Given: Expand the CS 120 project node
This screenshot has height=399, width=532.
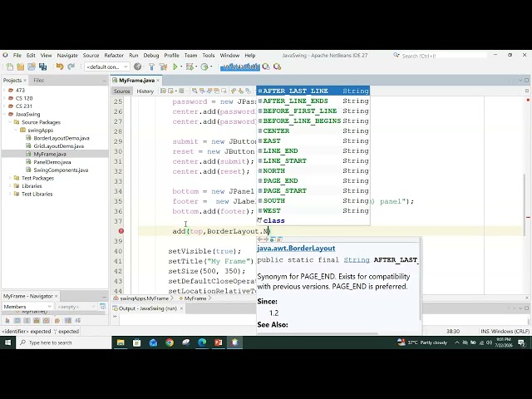Looking at the screenshot, I should [x=4, y=98].
